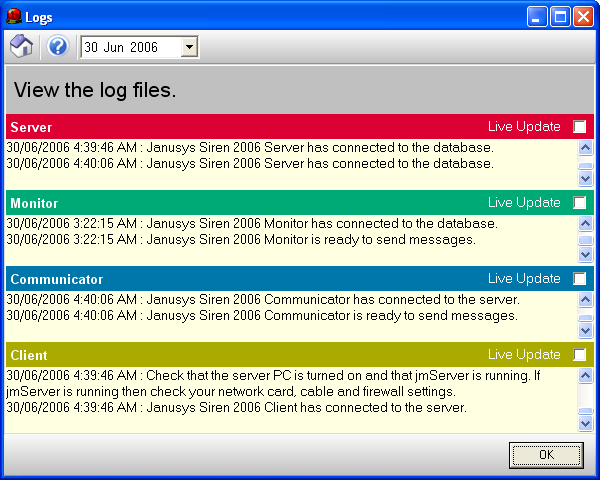Click 'Client has connected to the server' entry
The image size is (600, 480).
236,408
